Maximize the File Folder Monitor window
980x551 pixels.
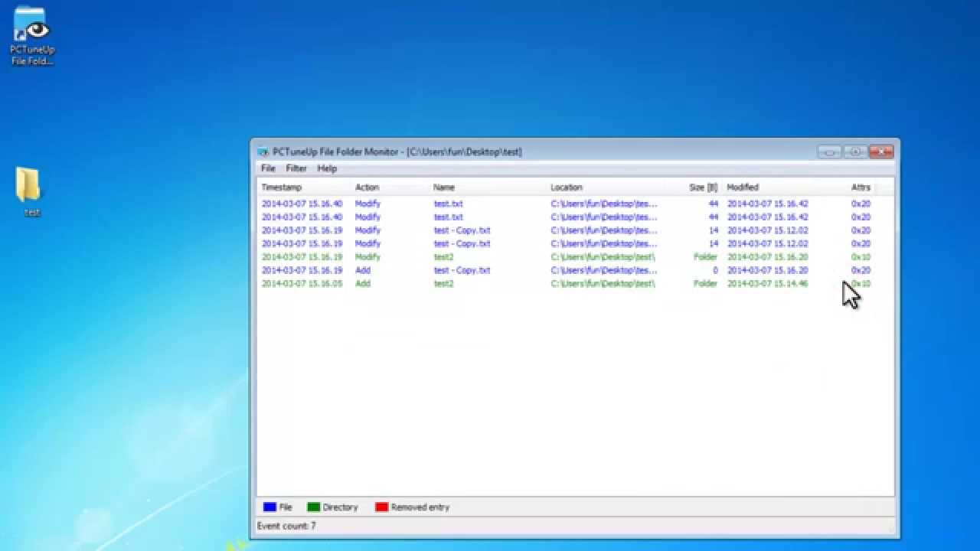point(854,152)
